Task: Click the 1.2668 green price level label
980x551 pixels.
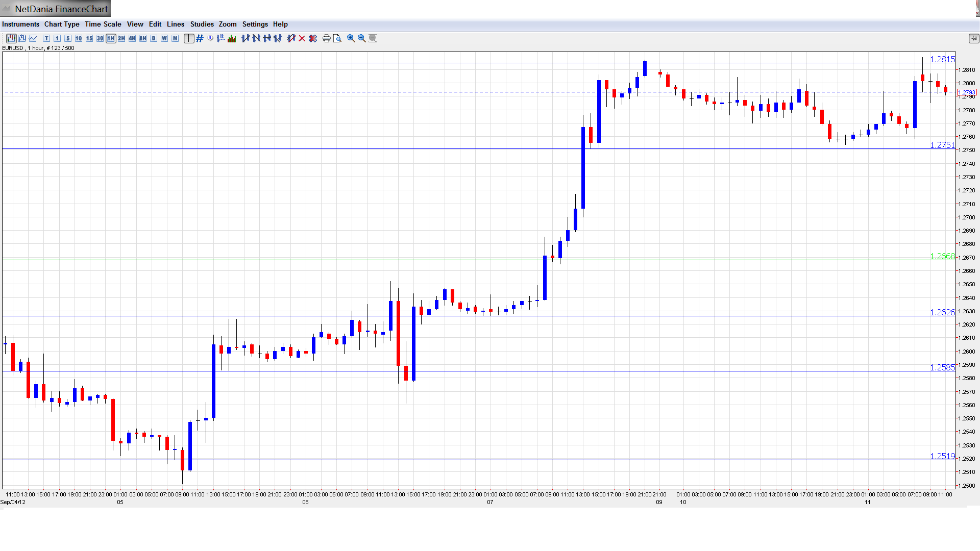Action: (942, 256)
